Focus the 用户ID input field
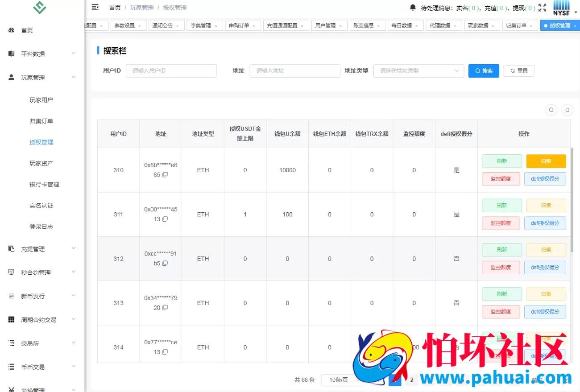The image size is (580, 392). pos(171,70)
